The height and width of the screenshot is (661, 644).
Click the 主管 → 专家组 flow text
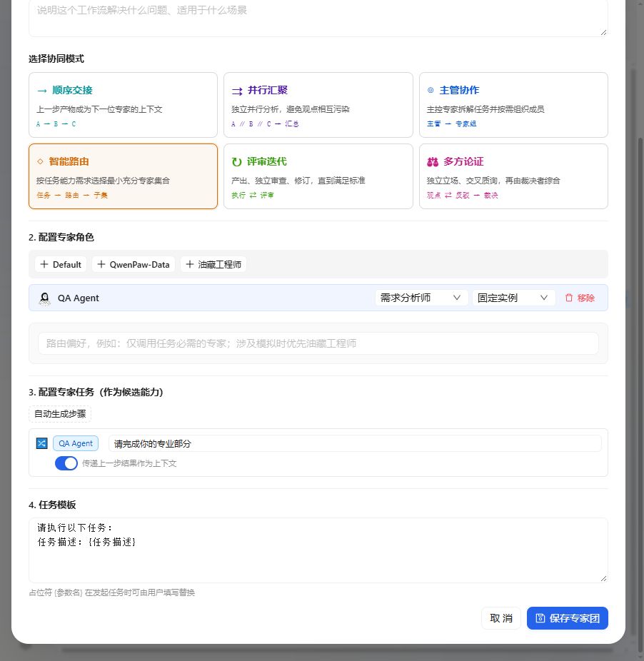[452, 124]
